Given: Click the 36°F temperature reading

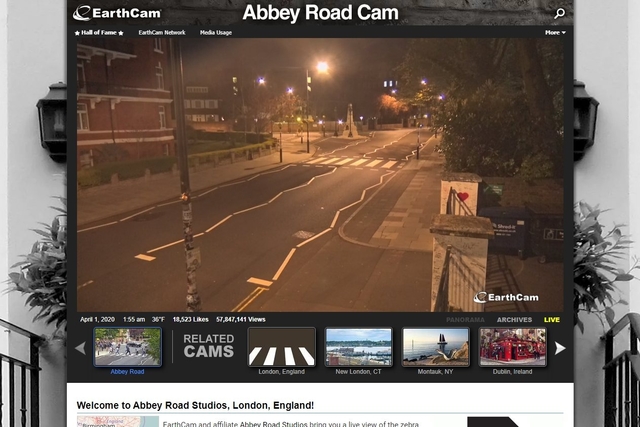Looking at the screenshot, I should coord(158,319).
